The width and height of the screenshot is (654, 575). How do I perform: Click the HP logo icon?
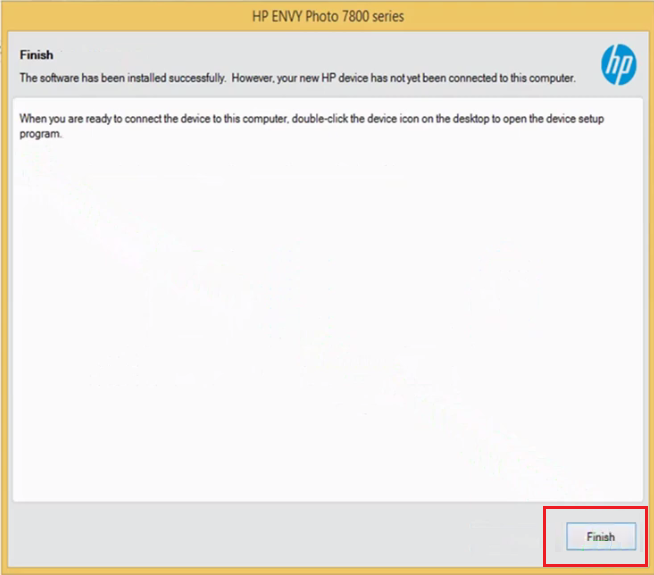(619, 65)
